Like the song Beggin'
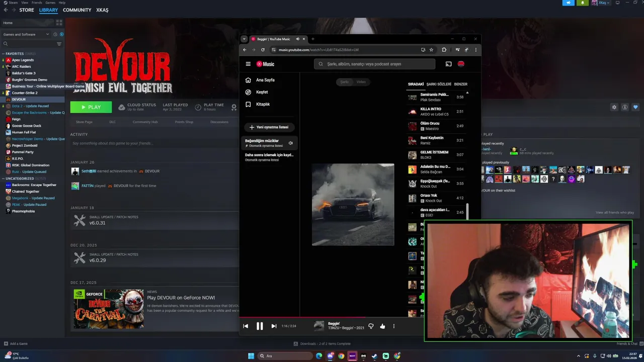The height and width of the screenshot is (362, 644). 382,326
